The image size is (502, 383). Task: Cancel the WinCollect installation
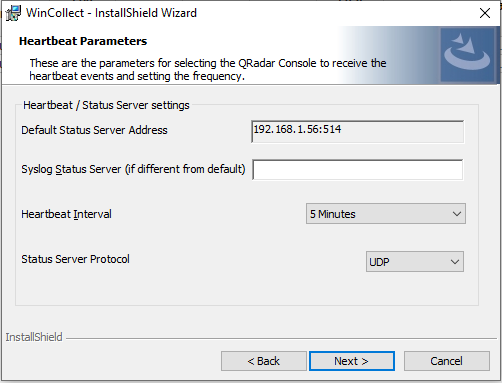point(447,361)
